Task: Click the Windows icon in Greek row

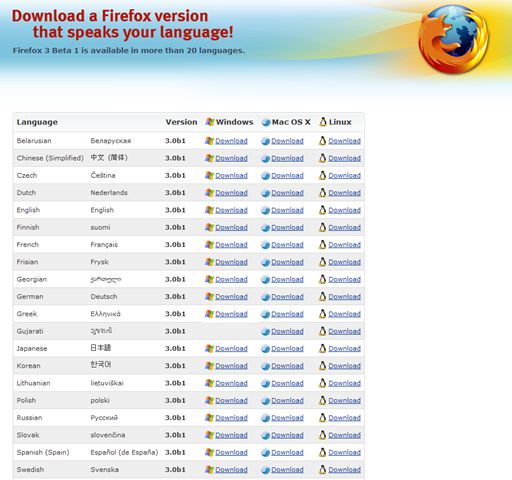Action: [209, 314]
